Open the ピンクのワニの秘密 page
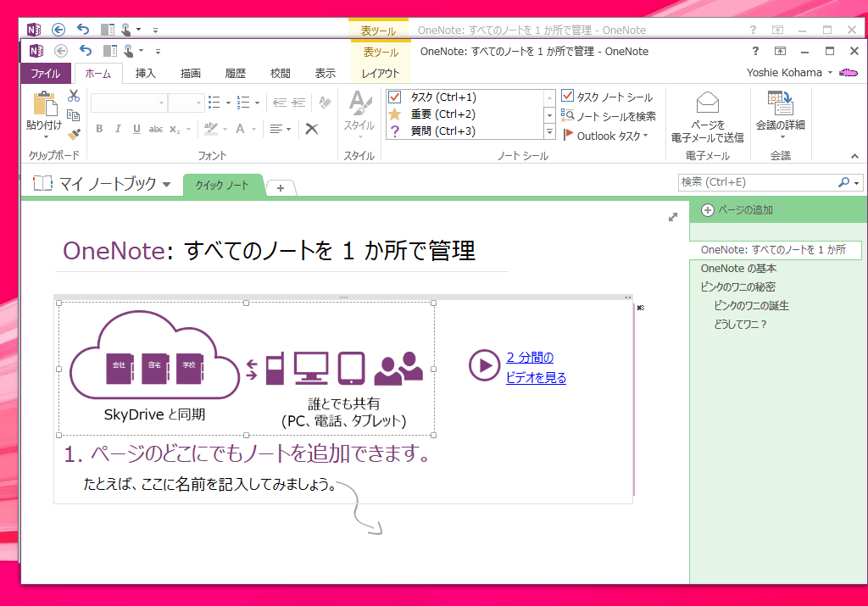 coord(738,286)
